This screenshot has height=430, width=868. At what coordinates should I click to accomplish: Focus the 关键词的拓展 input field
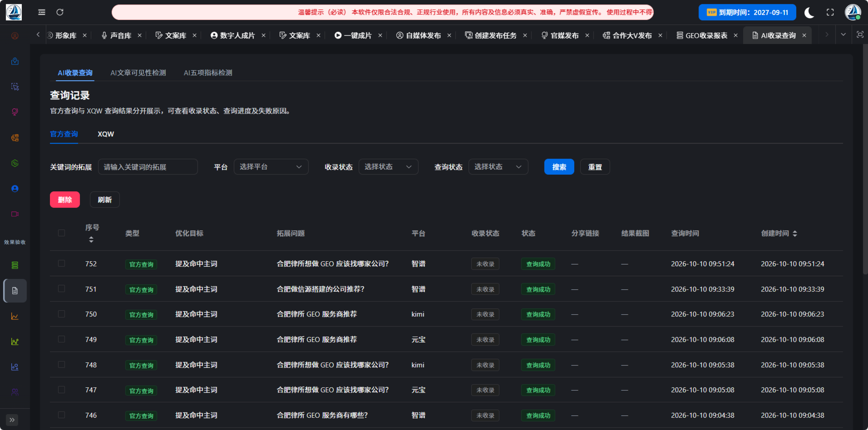click(148, 167)
